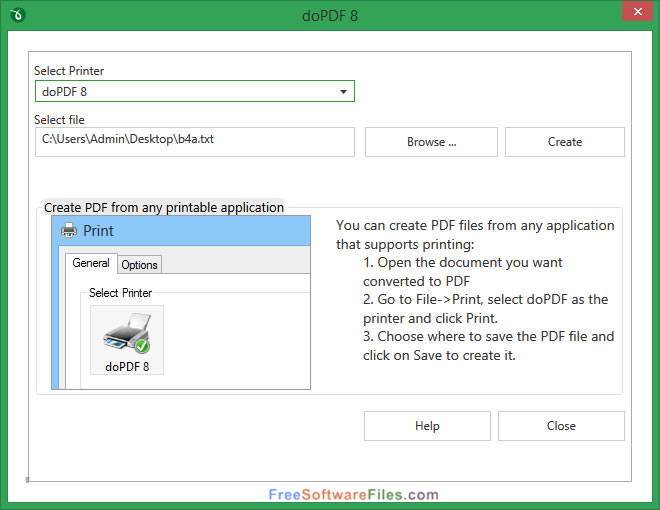This screenshot has height=510, width=660.
Task: Switch to the General tab
Action: click(91, 263)
